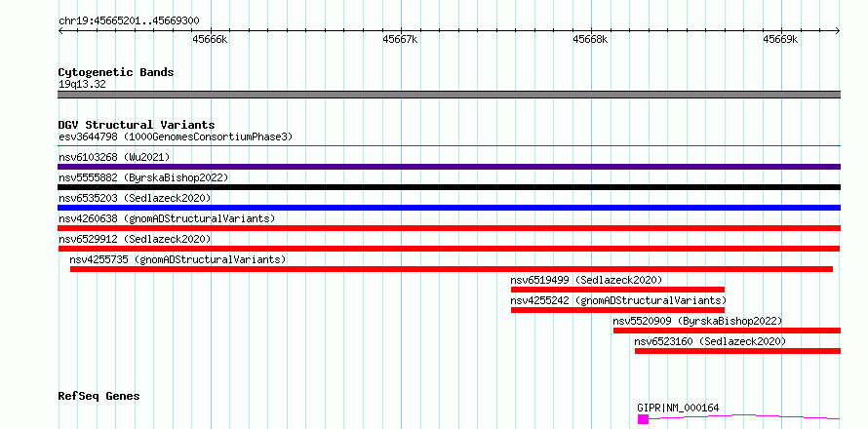
Task: Click the ruler's right arrowhead
Action: 838,31
